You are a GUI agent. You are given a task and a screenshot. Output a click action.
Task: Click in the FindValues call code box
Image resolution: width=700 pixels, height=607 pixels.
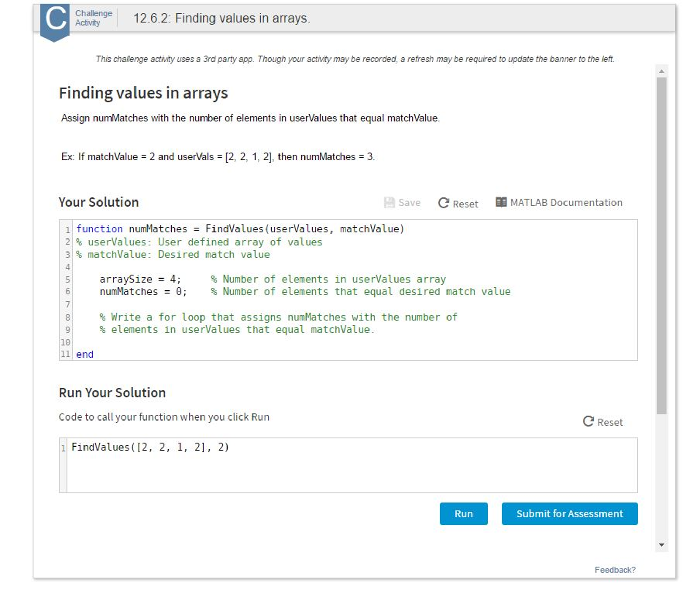[342, 465]
